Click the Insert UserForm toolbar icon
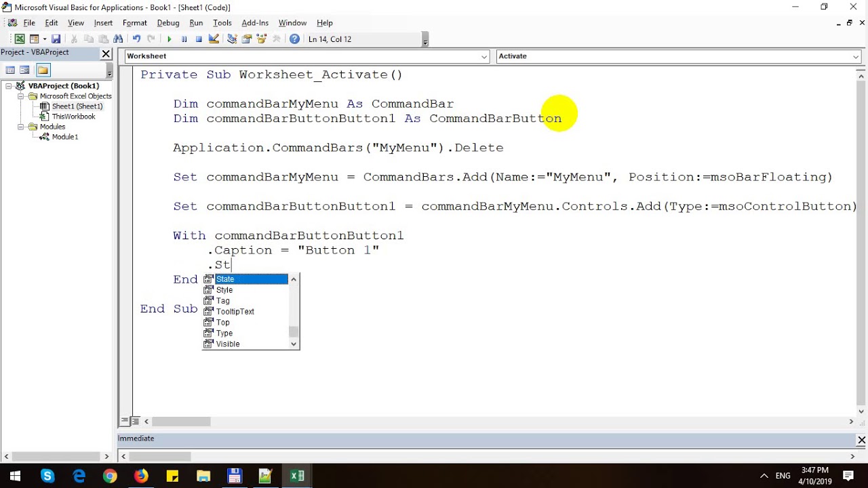Viewport: 868px width, 488px height. click(x=34, y=39)
